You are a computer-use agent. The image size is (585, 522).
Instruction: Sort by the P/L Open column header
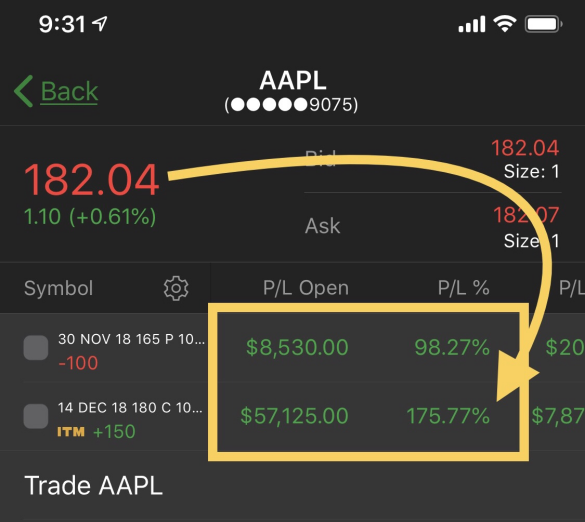306,288
